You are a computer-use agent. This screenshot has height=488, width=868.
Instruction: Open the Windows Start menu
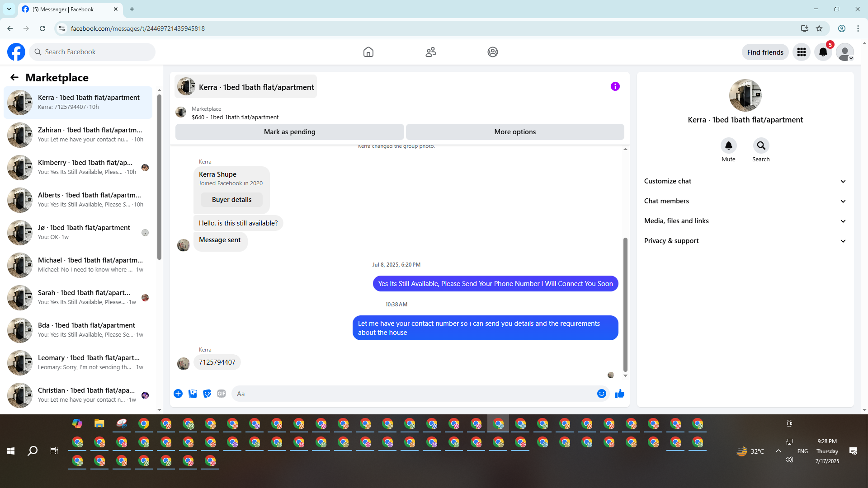[x=11, y=451]
